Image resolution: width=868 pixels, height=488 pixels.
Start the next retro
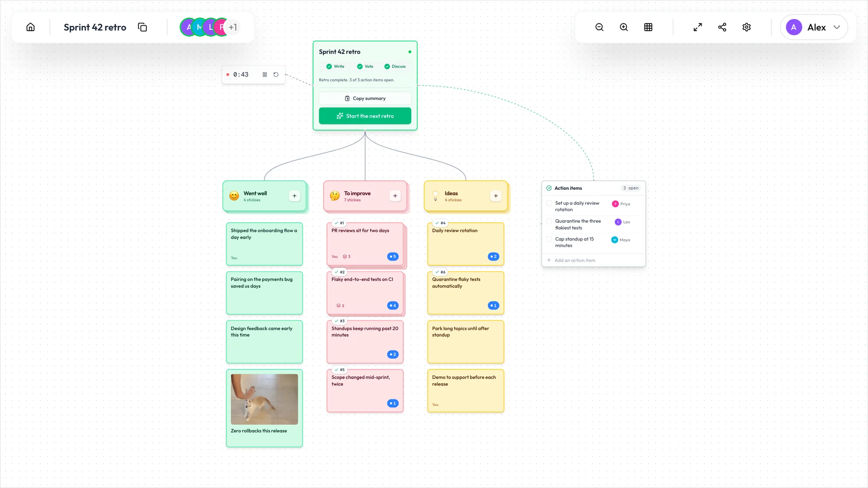click(365, 116)
